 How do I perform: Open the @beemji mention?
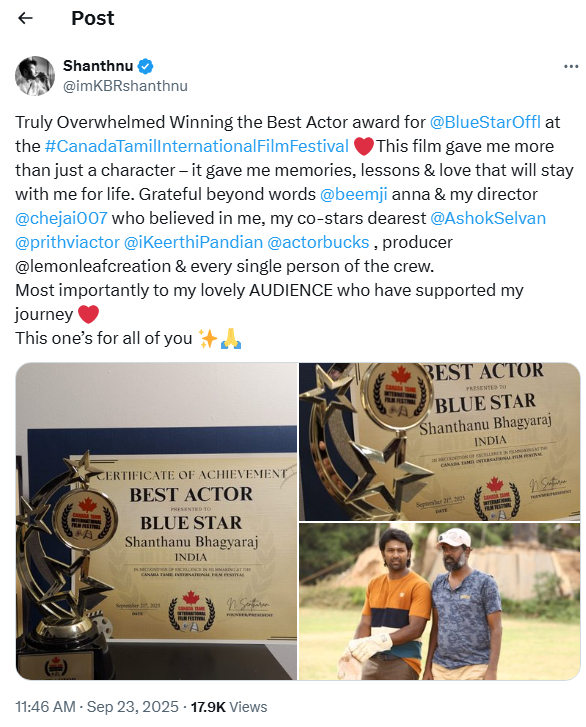(x=353, y=194)
